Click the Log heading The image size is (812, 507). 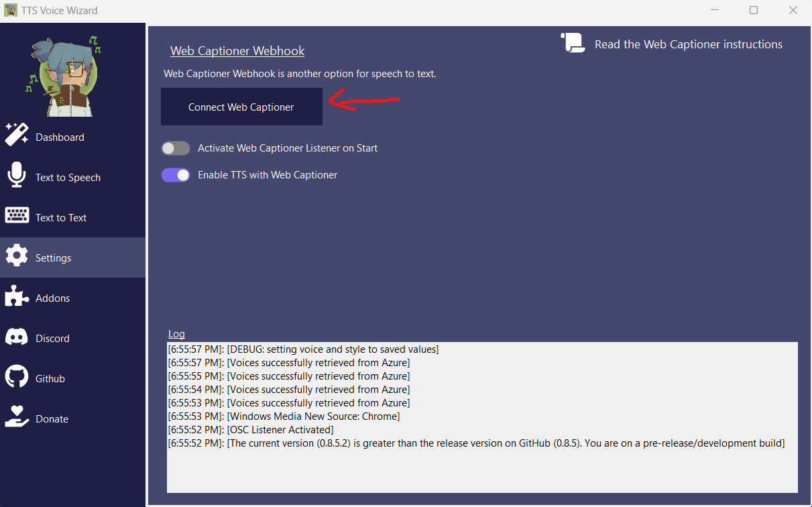point(176,334)
